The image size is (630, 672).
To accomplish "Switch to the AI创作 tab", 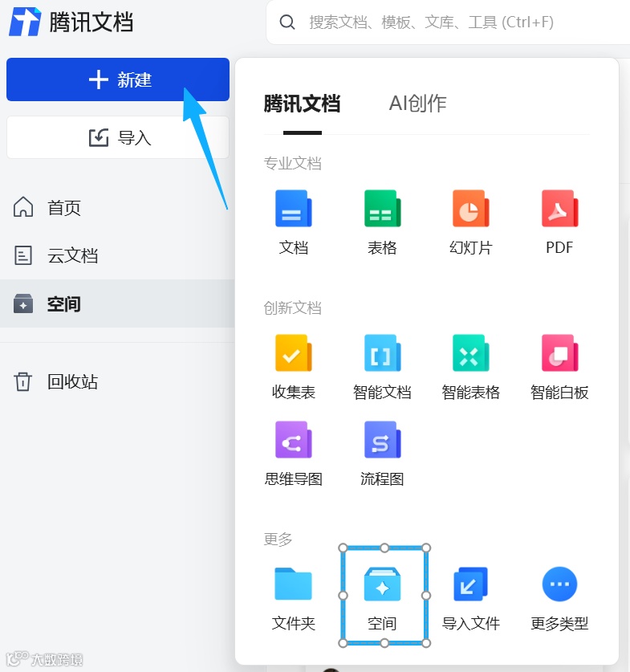I will [x=417, y=104].
